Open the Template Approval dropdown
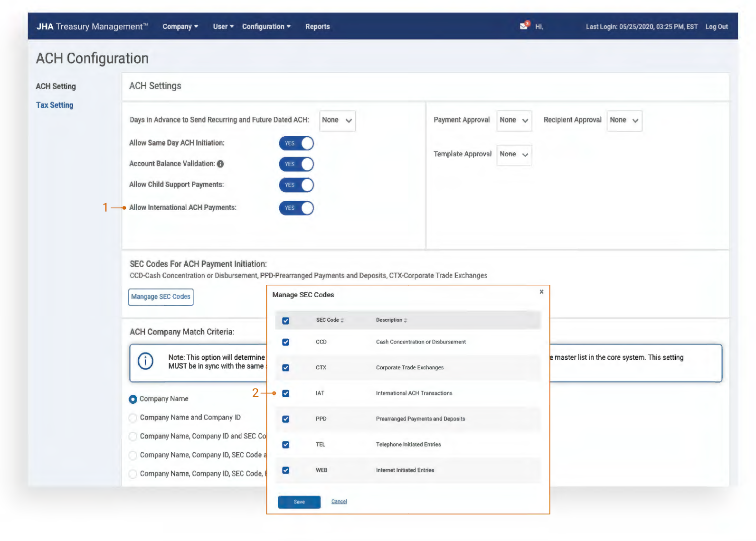Viewport: 756px width, 541px height. point(514,155)
